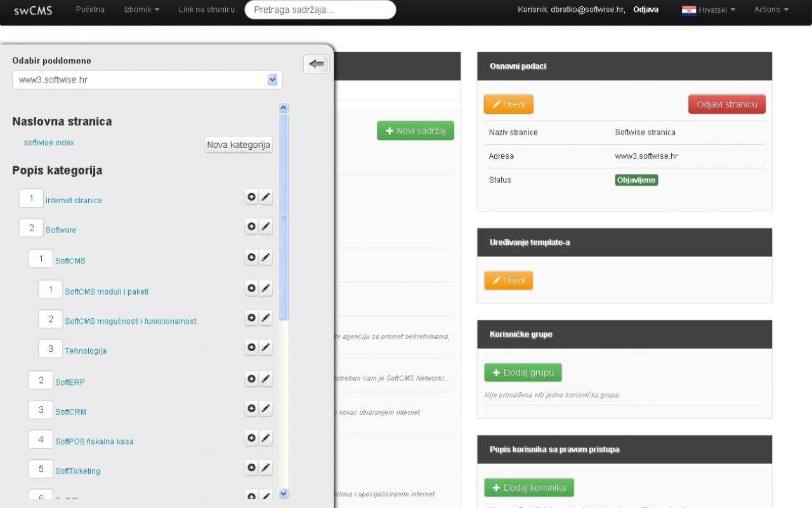Click the Novi sadržaj button

pyautogui.click(x=416, y=131)
